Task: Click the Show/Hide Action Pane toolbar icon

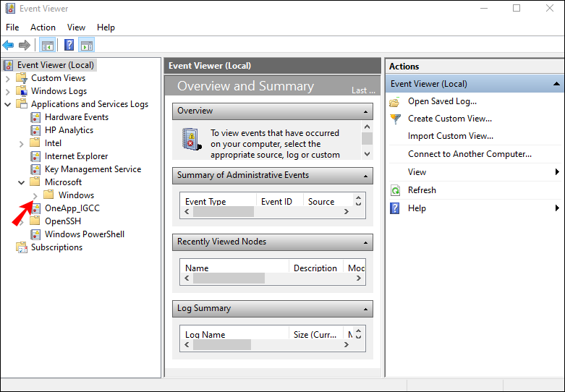Action: click(87, 45)
